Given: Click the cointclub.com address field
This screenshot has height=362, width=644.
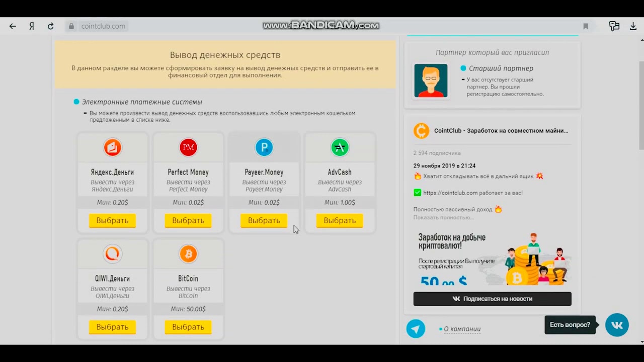Looking at the screenshot, I should point(103,26).
